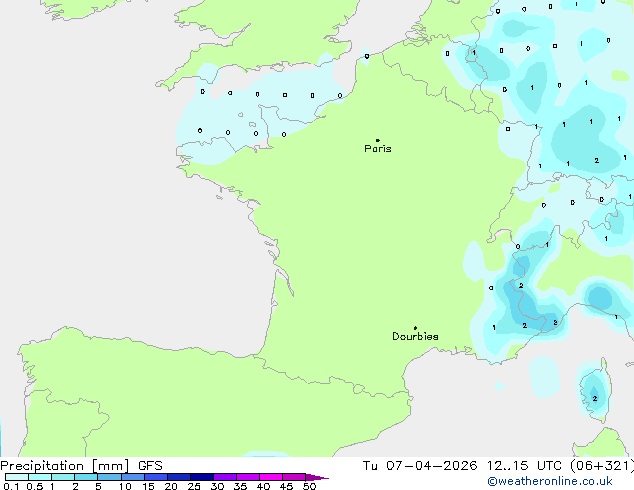Click the weatheronline.co.uk copyright link

[550, 481]
